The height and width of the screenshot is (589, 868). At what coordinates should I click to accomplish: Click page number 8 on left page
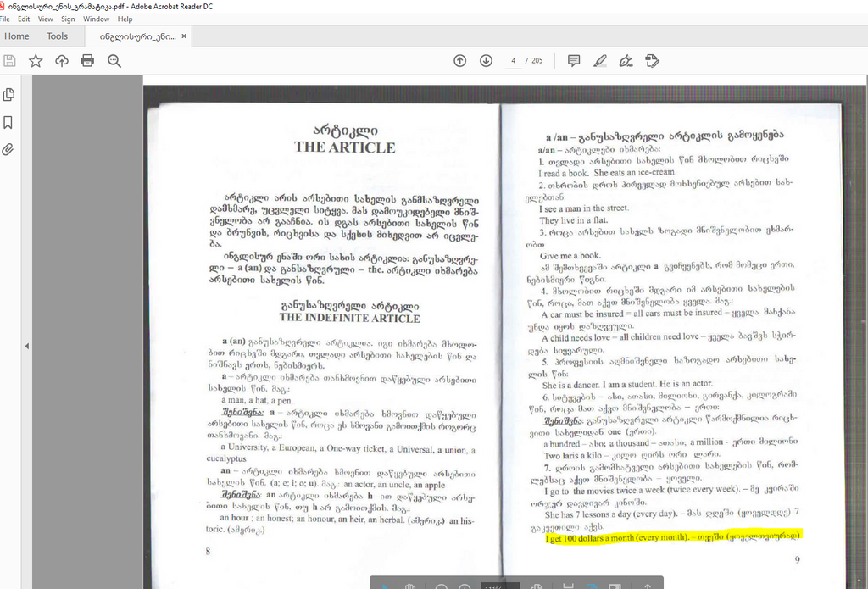(x=208, y=551)
